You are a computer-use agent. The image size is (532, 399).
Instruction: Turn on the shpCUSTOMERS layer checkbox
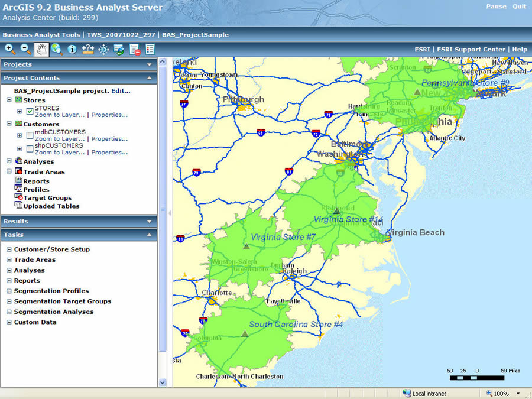[x=30, y=149]
